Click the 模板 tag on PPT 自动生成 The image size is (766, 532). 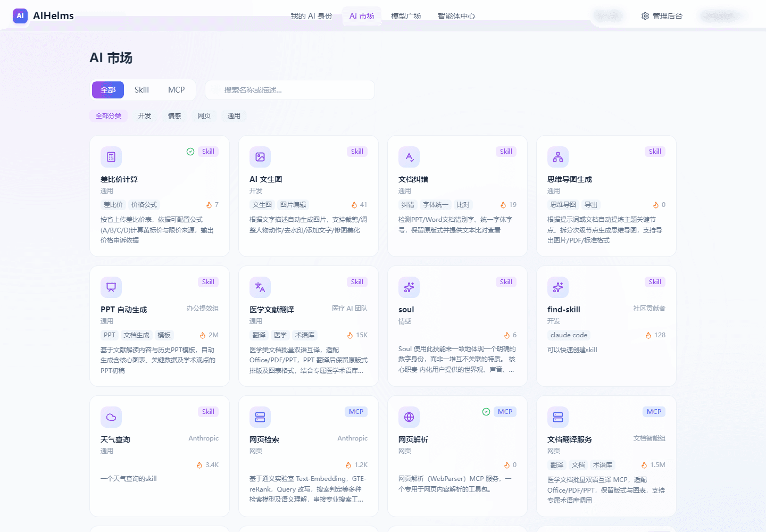point(164,335)
